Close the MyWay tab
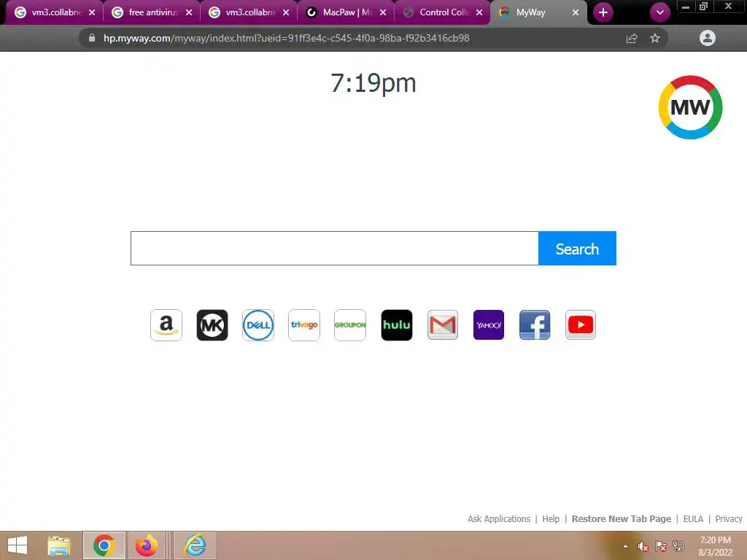 [576, 12]
